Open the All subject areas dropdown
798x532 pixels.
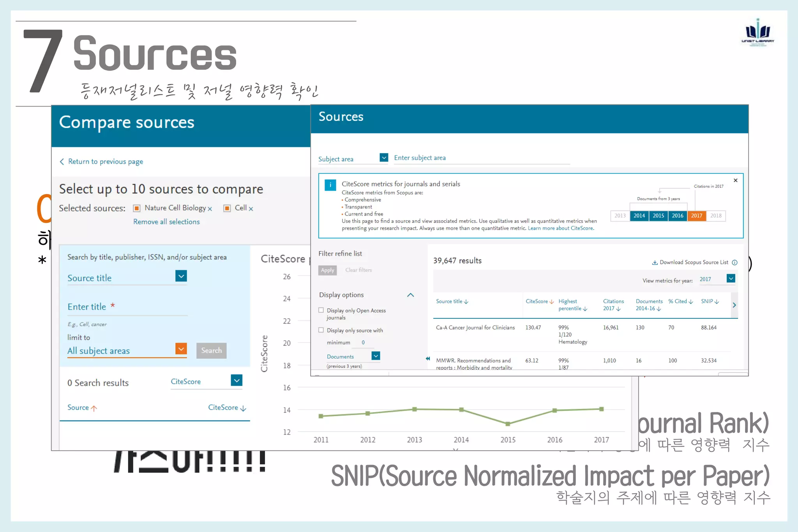pos(181,349)
